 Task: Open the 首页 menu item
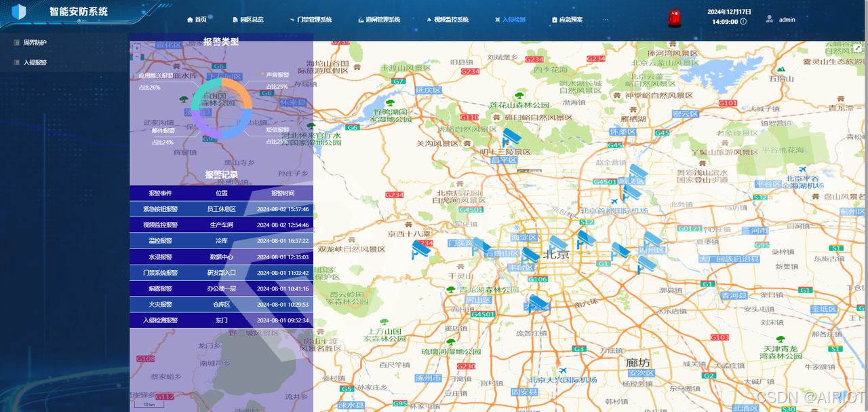coord(197,20)
